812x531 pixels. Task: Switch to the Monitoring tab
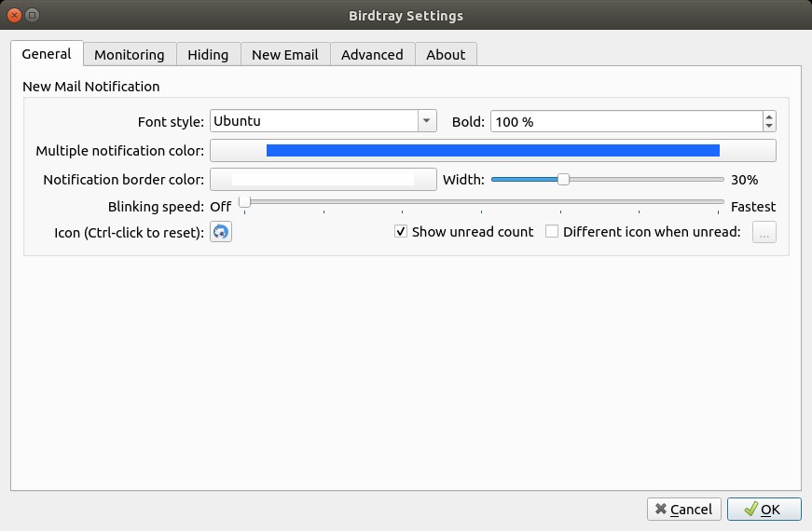(x=130, y=54)
